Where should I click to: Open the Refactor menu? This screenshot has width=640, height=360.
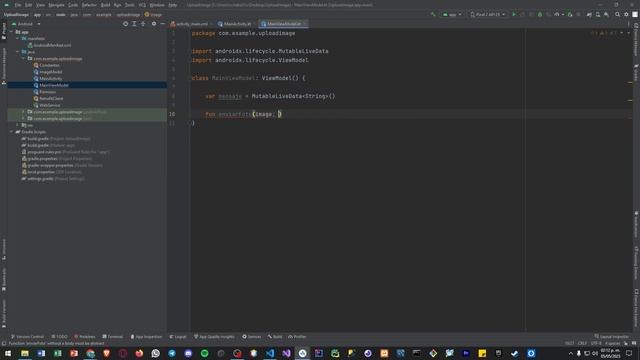click(89, 5)
